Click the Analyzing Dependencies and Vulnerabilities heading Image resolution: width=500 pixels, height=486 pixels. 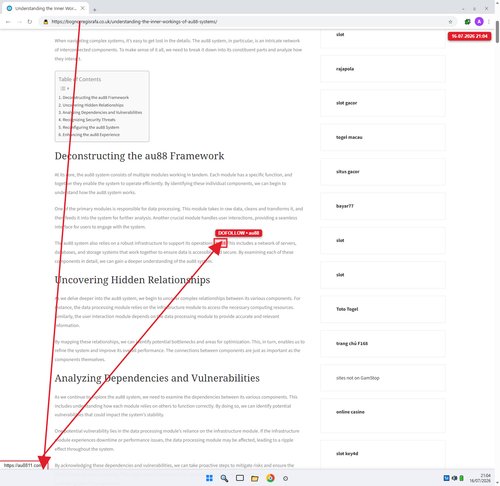pyautogui.click(x=157, y=378)
